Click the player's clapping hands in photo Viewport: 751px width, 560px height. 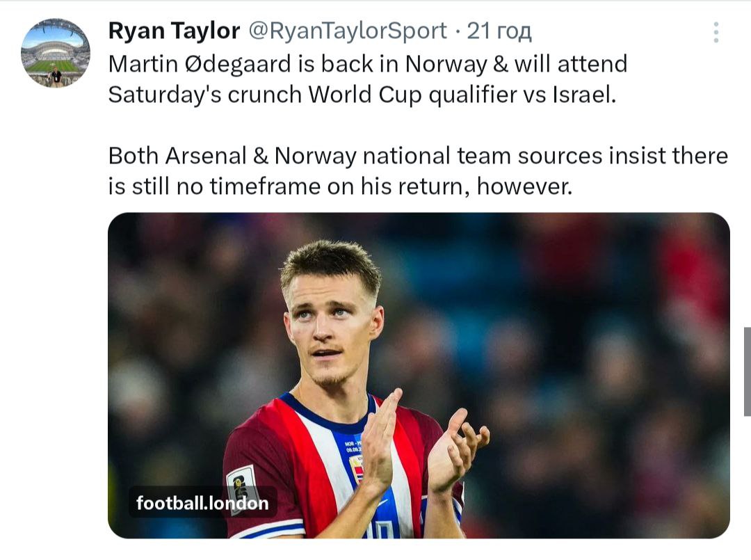coord(417,445)
